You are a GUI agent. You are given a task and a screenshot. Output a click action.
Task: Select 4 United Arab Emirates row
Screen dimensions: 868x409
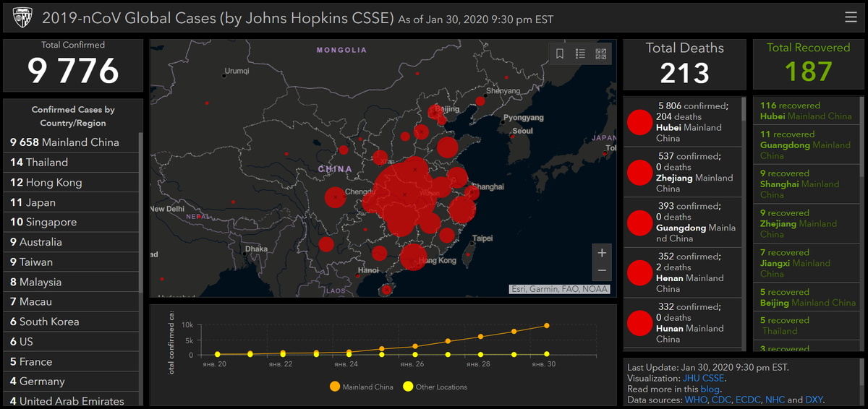click(x=70, y=400)
